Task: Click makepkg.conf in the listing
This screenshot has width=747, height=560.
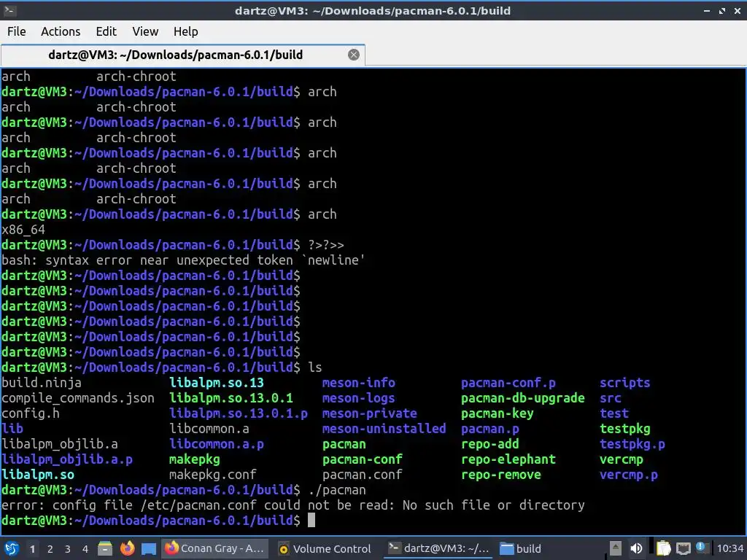Action: pos(213,475)
